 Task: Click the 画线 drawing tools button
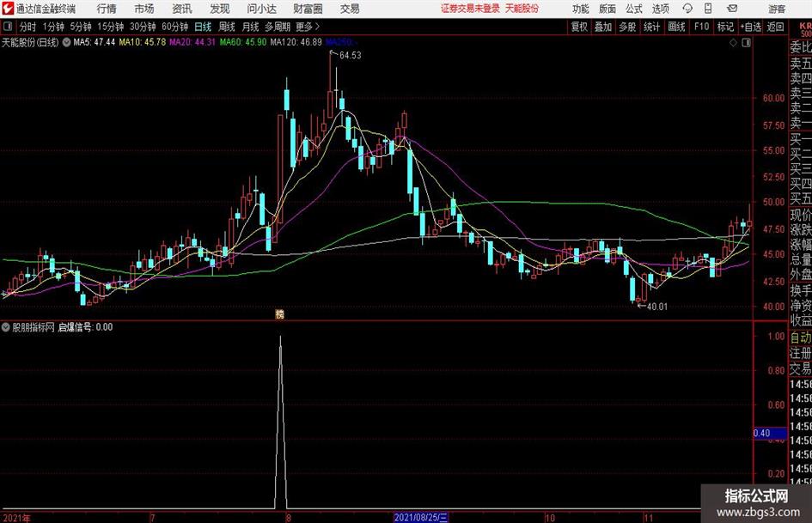[677, 27]
